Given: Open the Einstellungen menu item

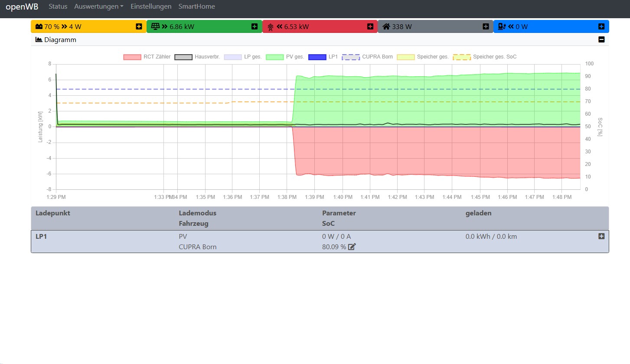Looking at the screenshot, I should [x=151, y=6].
